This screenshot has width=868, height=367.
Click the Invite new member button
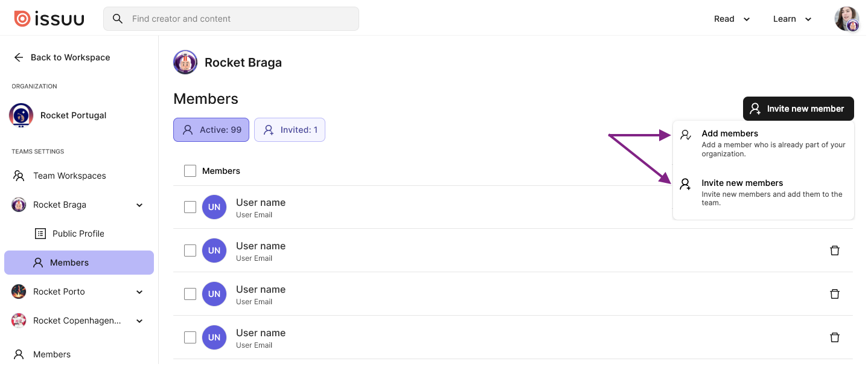point(799,109)
